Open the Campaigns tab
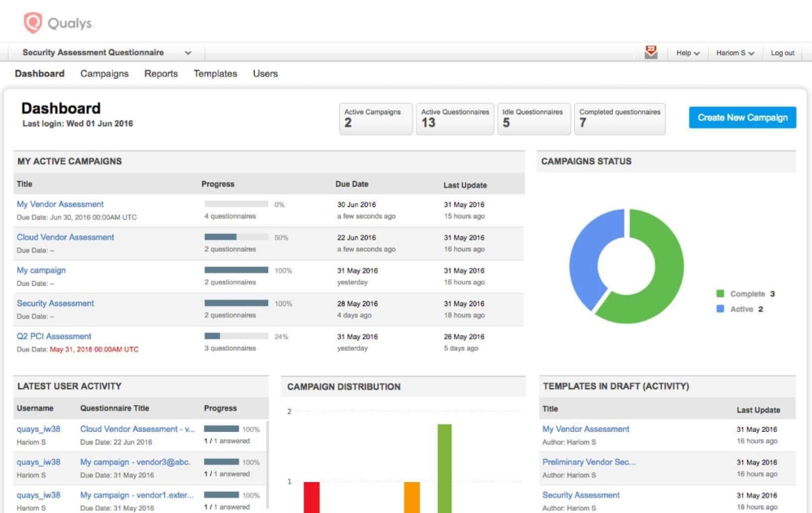 coord(104,74)
